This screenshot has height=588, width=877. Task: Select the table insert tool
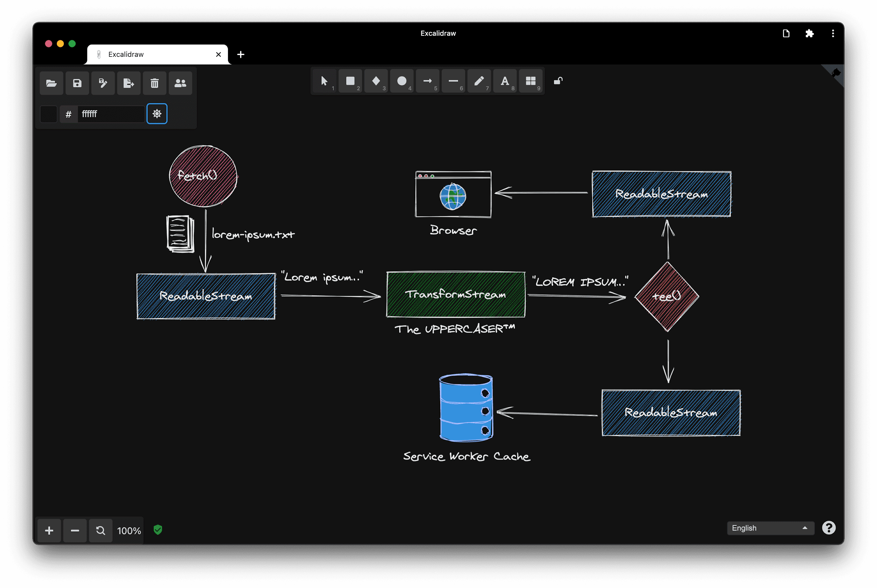pos(530,80)
